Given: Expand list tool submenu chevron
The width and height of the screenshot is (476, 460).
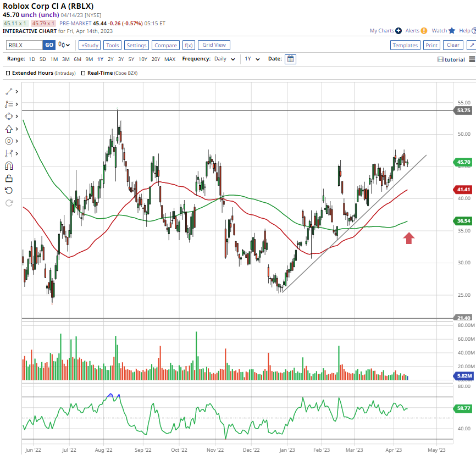Looking at the screenshot, I should (16, 104).
